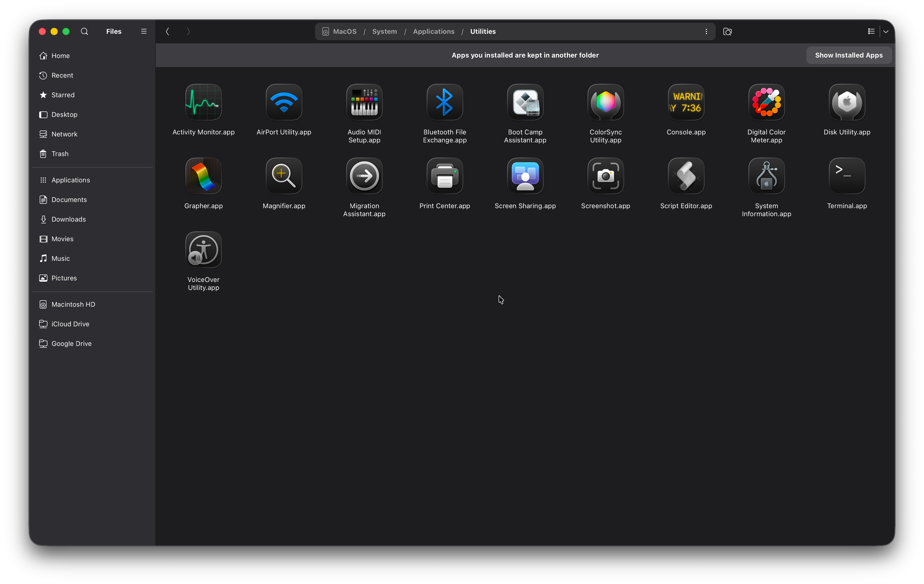924x584 pixels.
Task: Open Activity Monitor.app icon
Action: (203, 102)
